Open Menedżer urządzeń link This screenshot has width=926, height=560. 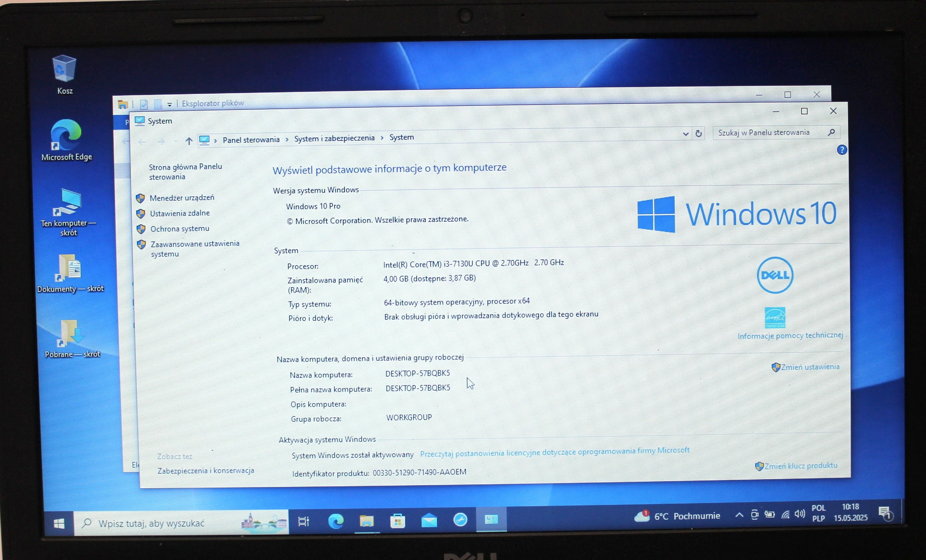click(182, 198)
